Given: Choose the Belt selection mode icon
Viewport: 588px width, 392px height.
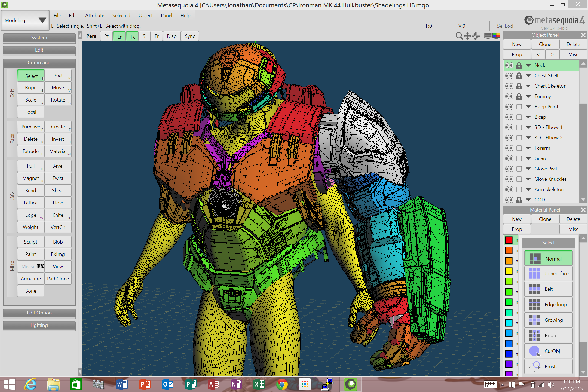Looking at the screenshot, I should coord(534,289).
